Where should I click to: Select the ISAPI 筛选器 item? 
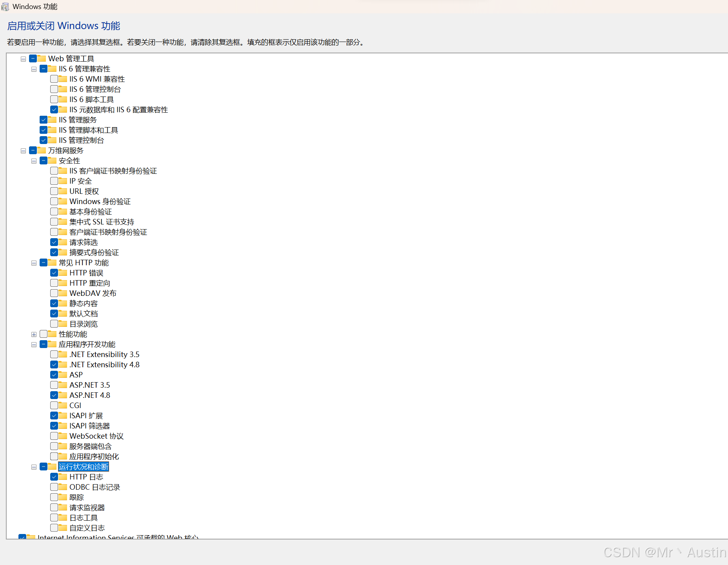(x=89, y=426)
